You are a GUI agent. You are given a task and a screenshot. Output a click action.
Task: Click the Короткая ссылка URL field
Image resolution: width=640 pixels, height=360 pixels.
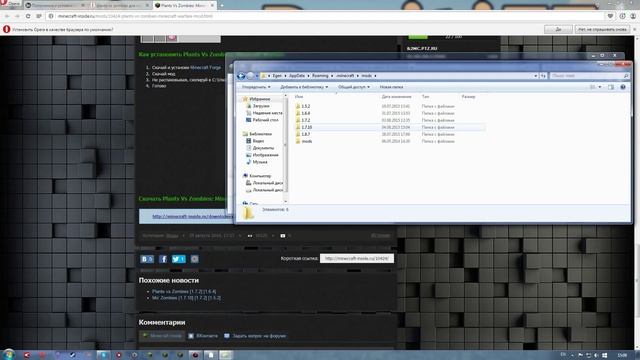click(x=357, y=258)
